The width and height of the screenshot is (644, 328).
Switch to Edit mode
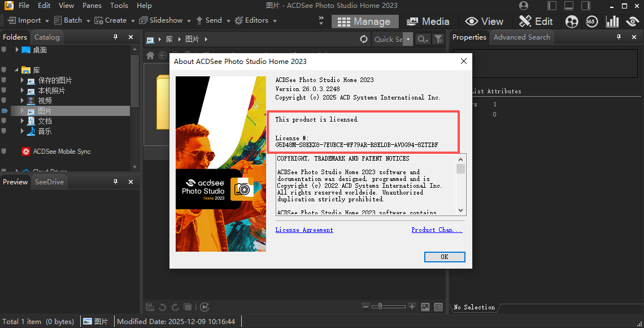[536, 21]
